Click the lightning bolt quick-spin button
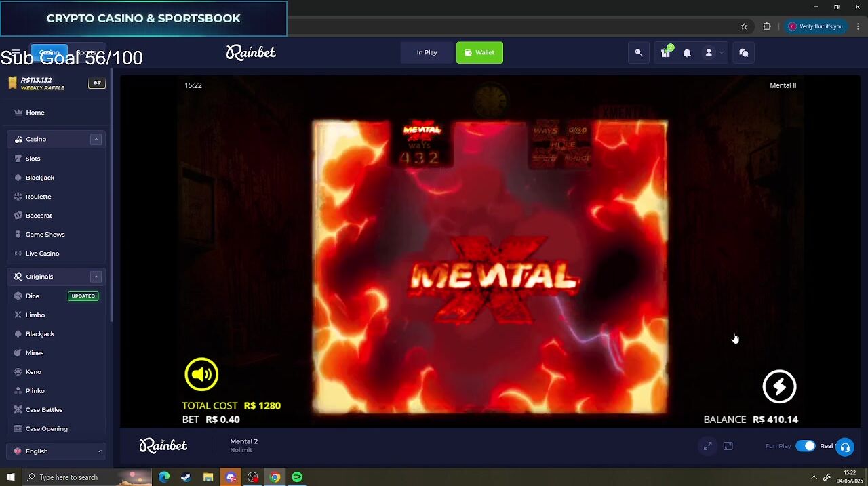The width and height of the screenshot is (868, 486). [x=779, y=386]
